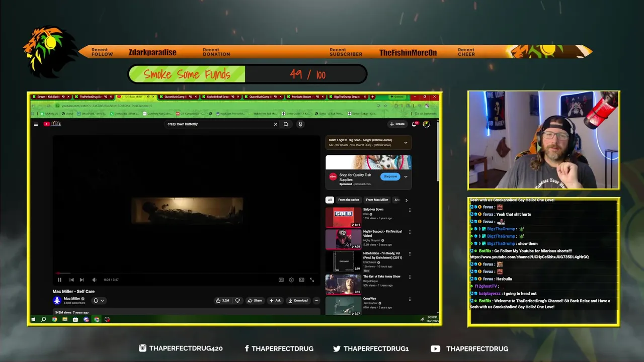Bookmark the page with the star icon
The image size is (644, 362).
point(385,106)
